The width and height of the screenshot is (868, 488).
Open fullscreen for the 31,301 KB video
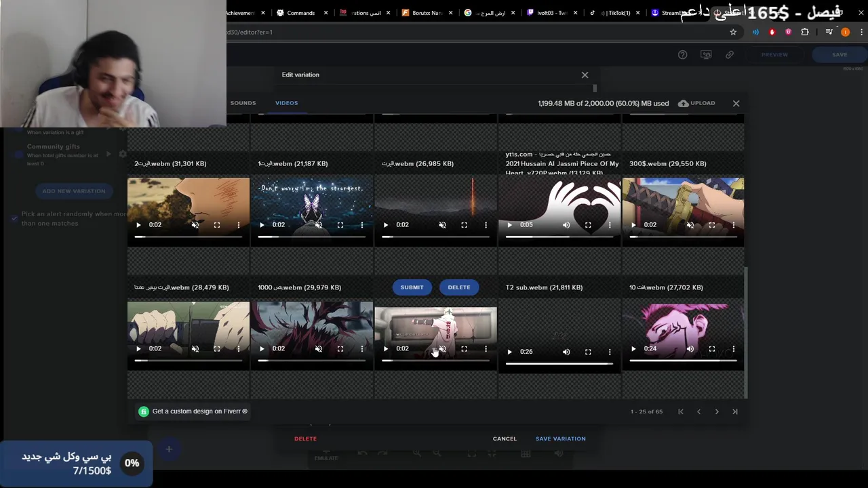217,225
